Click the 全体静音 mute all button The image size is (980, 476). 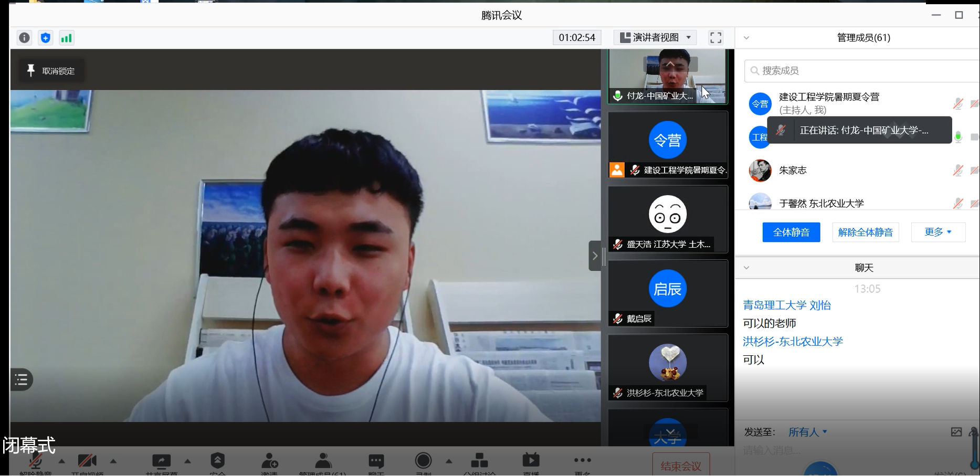click(x=791, y=232)
